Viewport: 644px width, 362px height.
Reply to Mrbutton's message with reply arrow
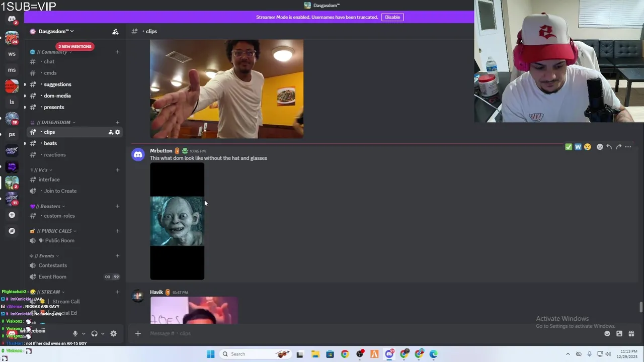tap(609, 147)
